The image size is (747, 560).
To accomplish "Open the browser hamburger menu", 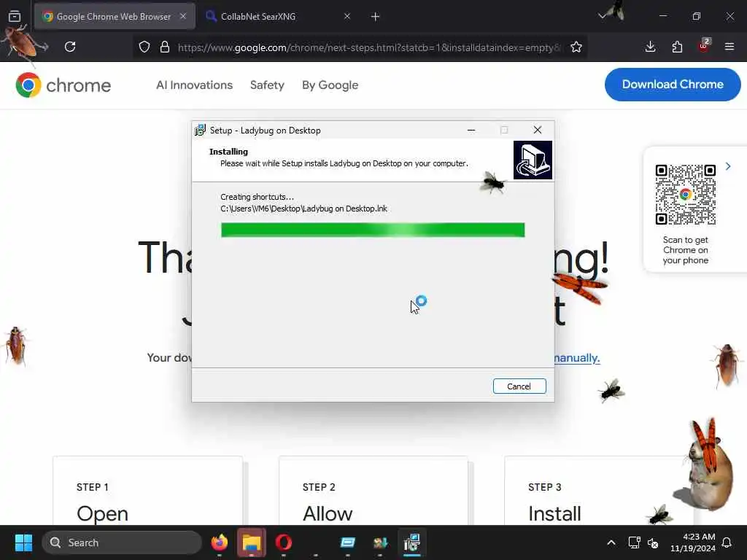I will point(729,47).
